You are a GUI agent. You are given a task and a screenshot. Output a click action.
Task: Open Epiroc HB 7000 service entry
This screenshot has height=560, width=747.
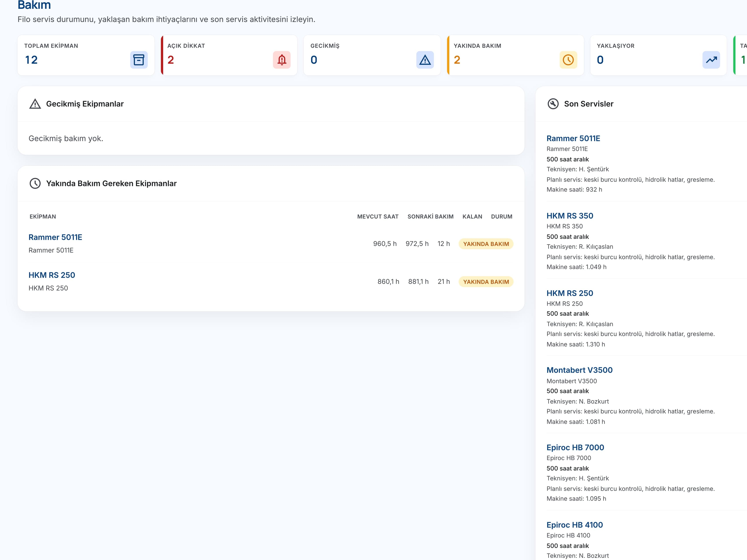point(575,447)
